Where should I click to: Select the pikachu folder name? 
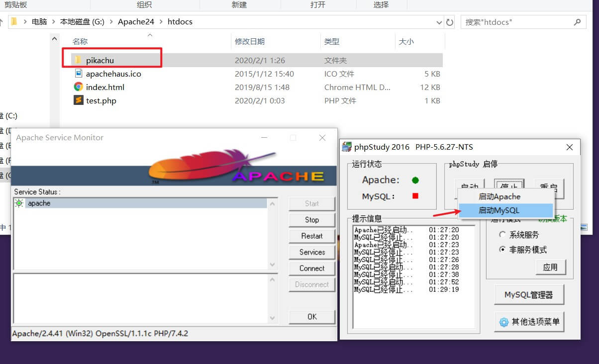click(100, 60)
